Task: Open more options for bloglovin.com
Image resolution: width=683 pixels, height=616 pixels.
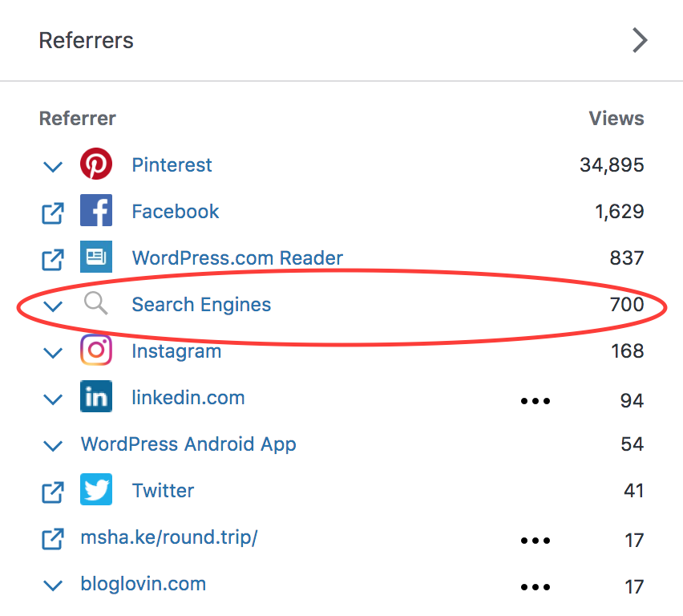Action: [x=535, y=587]
